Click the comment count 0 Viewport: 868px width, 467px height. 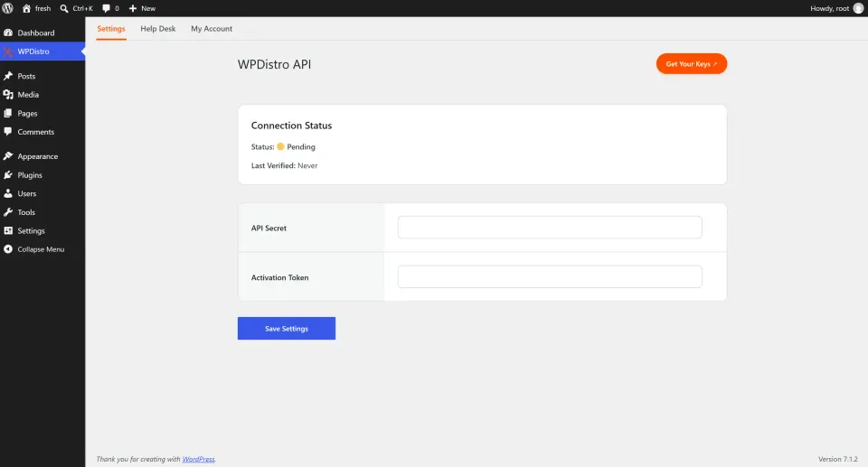[117, 8]
